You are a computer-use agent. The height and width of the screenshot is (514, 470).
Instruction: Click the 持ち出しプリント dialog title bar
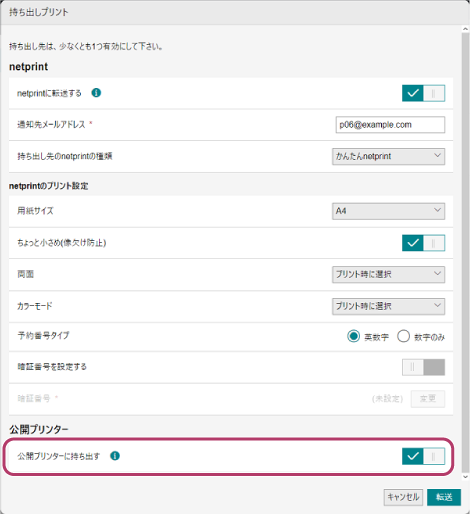235,12
